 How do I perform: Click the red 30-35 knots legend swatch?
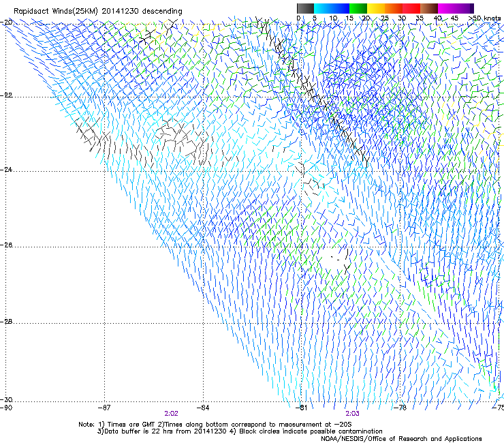pyautogui.click(x=411, y=8)
